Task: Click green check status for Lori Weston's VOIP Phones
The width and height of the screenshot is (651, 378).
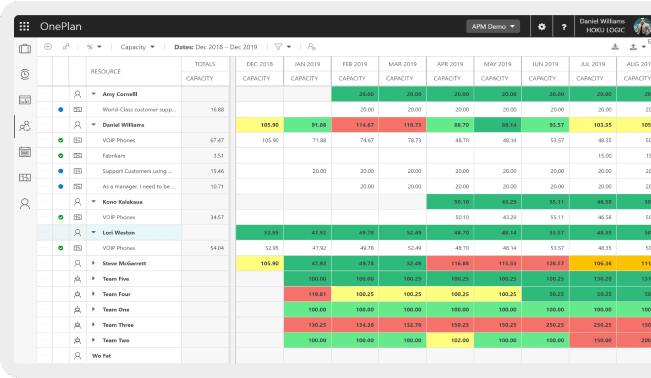Action: click(x=61, y=248)
